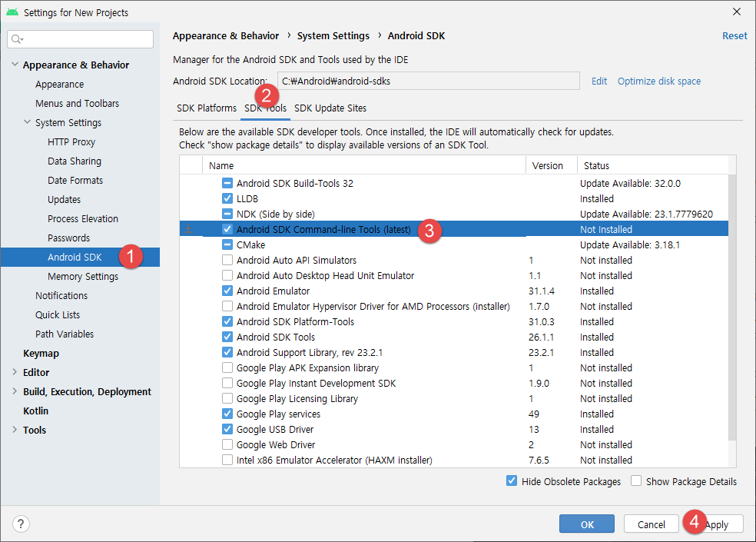Screen dimensions: 756x542
Task: Open Keymap settings
Action: click(x=41, y=353)
